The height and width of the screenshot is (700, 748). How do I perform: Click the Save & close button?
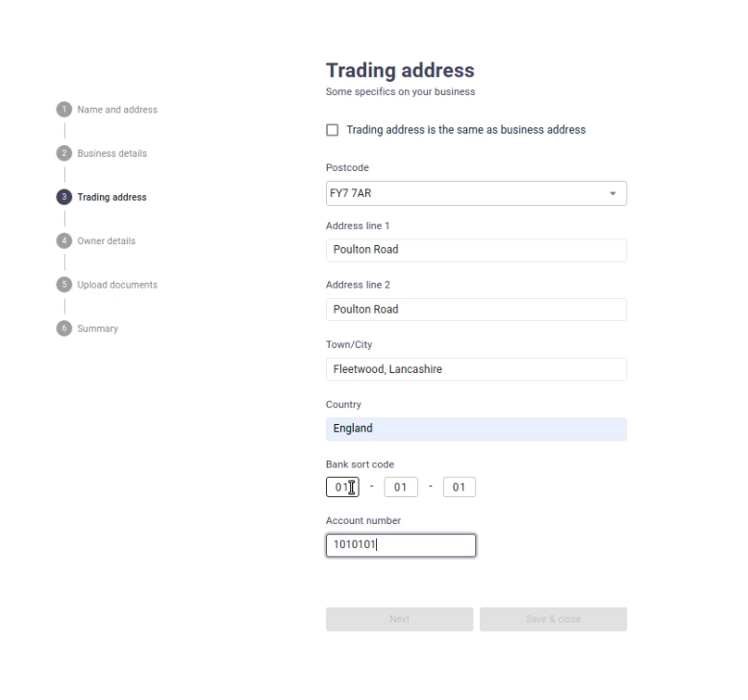(x=554, y=619)
